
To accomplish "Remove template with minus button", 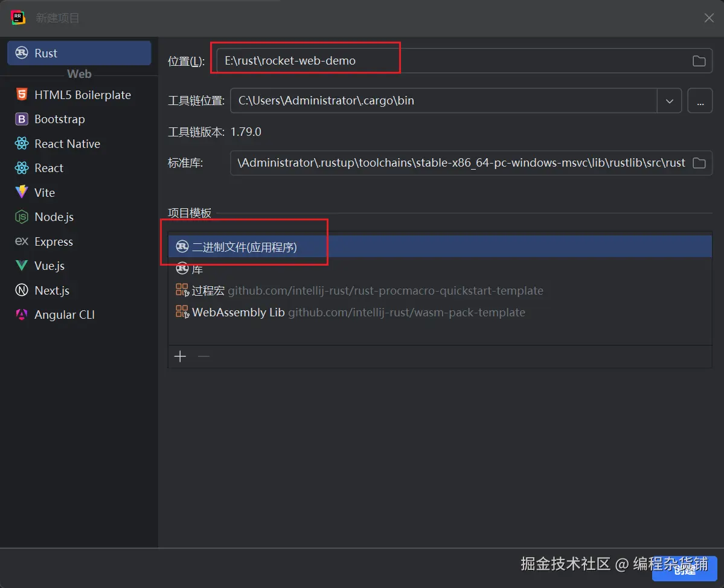I will point(203,356).
